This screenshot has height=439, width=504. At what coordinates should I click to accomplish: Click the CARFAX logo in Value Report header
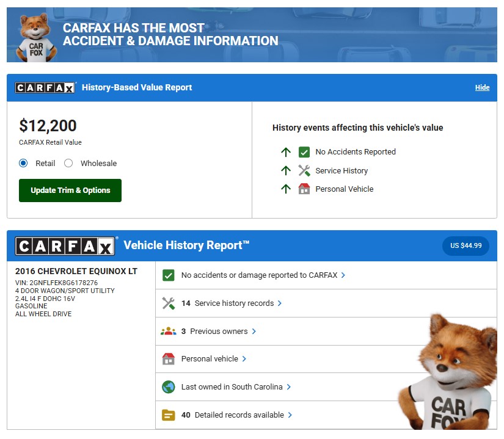[45, 87]
